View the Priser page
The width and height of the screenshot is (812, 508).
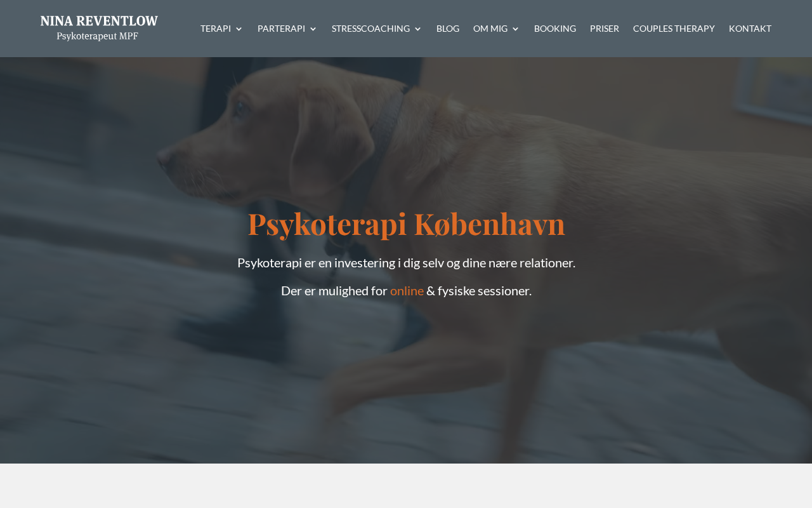coord(605,29)
